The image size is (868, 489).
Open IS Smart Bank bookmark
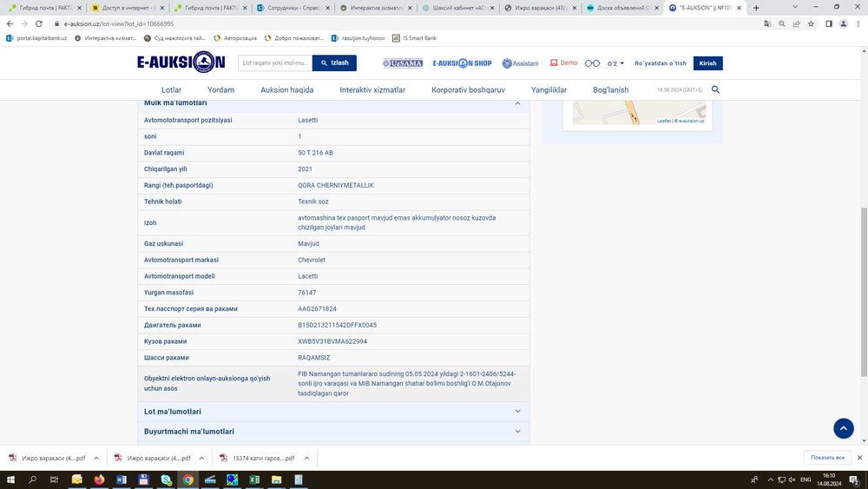click(x=415, y=38)
